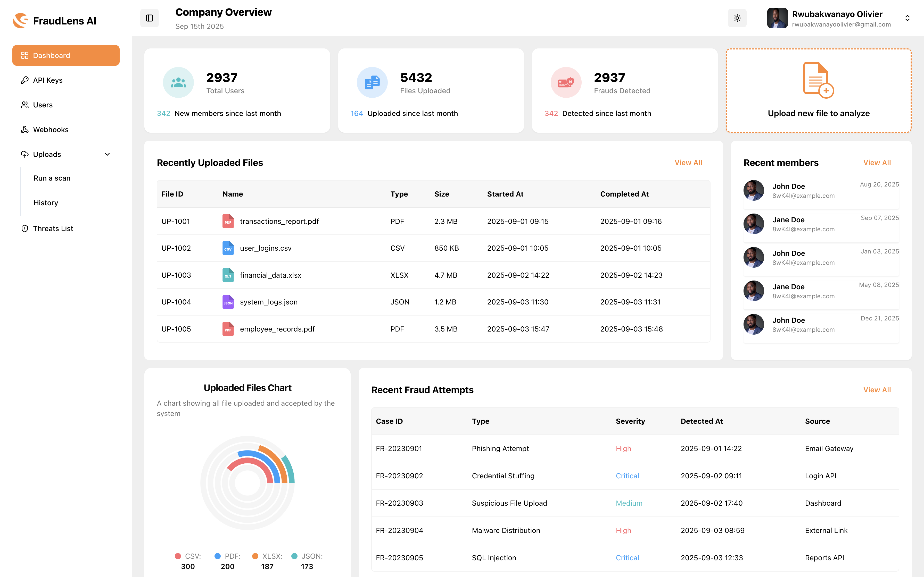The height and width of the screenshot is (577, 924).
Task: Click the CSV icon for user_logins.csv
Action: point(228,248)
